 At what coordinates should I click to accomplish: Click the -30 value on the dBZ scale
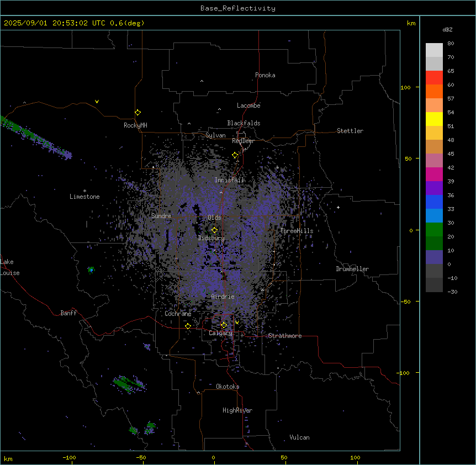pos(452,292)
